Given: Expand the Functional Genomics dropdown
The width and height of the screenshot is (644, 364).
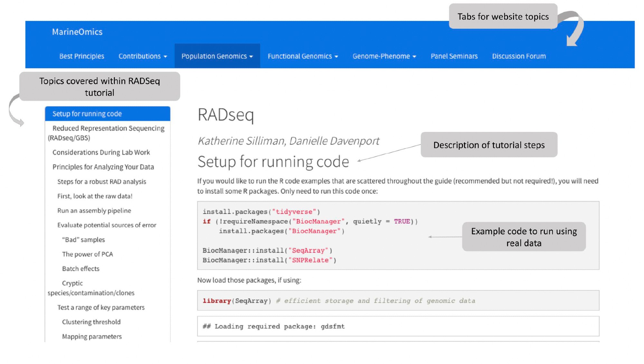Looking at the screenshot, I should (x=303, y=56).
